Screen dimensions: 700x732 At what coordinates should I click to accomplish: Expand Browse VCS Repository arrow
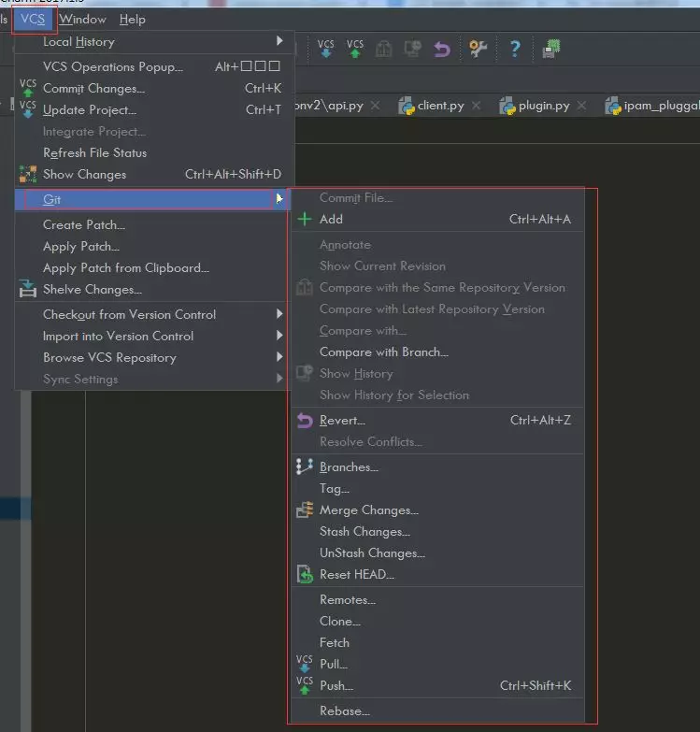279,357
